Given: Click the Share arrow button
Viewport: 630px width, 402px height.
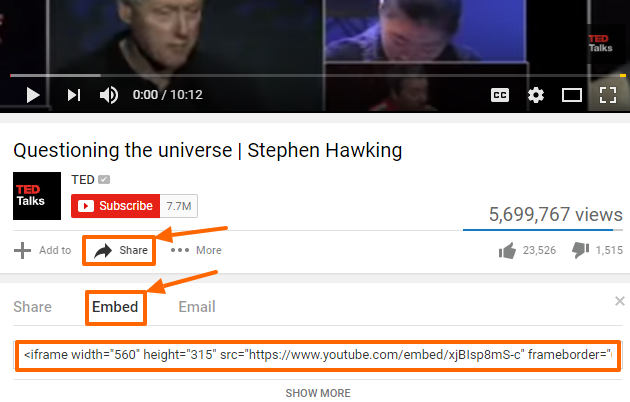Looking at the screenshot, I should pyautogui.click(x=119, y=251).
